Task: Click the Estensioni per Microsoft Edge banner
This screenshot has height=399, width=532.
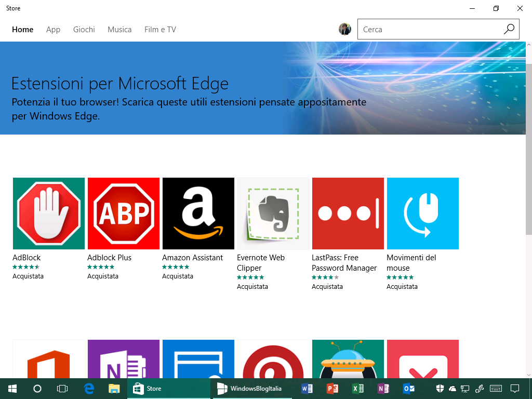Action: tap(263, 88)
